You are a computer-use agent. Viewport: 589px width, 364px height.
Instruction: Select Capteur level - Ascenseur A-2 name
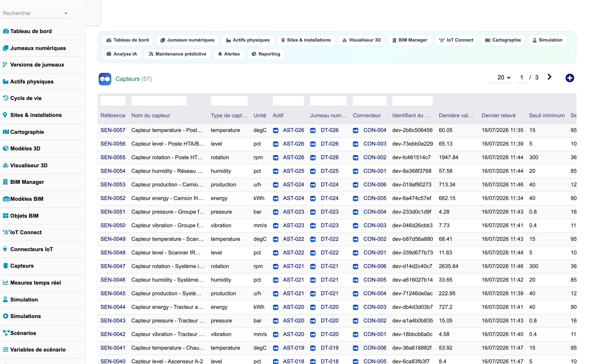[167, 361]
